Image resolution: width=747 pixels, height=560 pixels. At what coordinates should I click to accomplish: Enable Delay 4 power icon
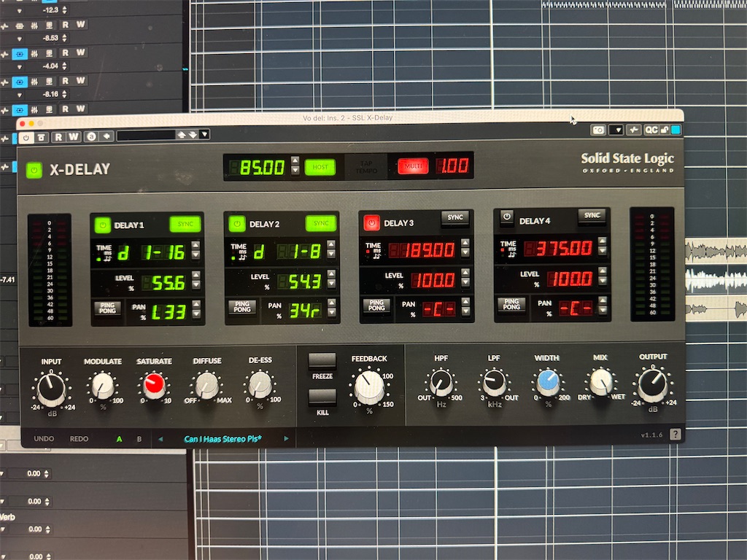506,217
